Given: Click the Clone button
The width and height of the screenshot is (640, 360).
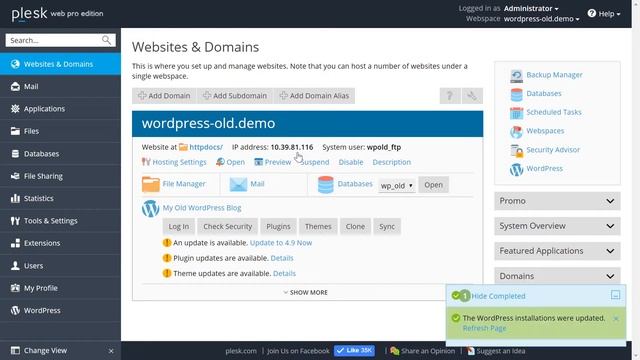Looking at the screenshot, I should click(x=355, y=227).
